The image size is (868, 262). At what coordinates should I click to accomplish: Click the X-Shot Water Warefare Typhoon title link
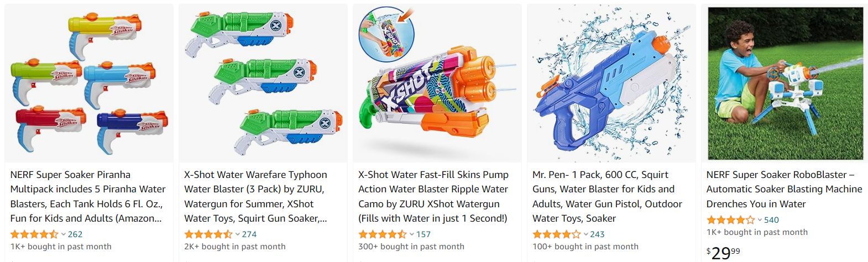(255, 196)
